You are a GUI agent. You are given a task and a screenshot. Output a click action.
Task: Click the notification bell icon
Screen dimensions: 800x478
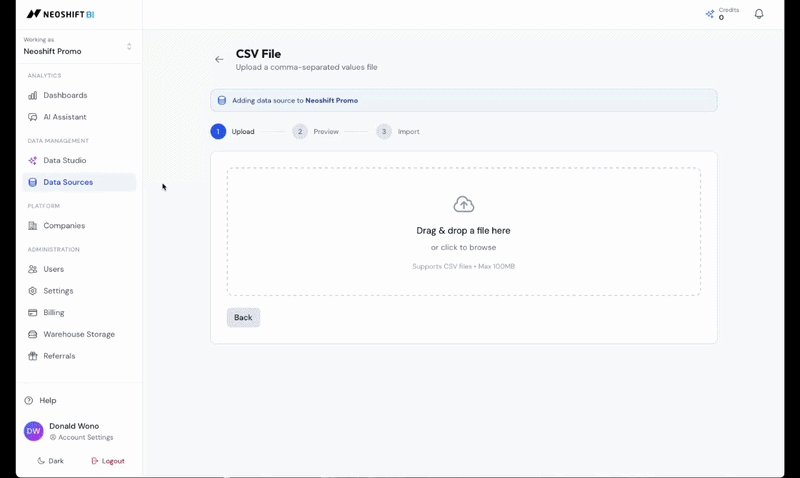759,14
